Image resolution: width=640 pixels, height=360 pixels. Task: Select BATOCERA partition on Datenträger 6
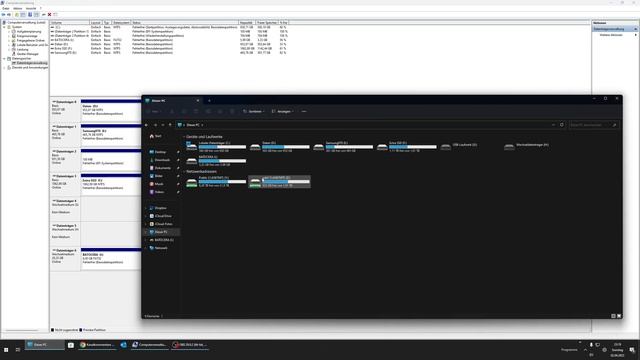[x=111, y=258]
